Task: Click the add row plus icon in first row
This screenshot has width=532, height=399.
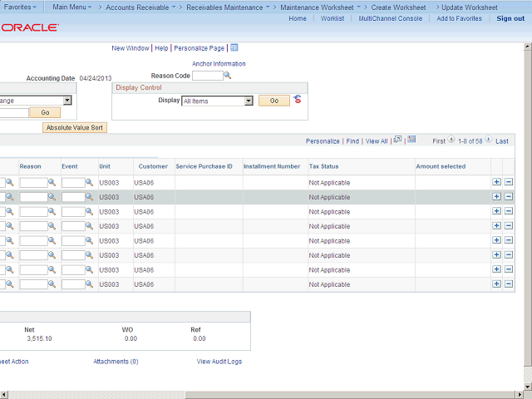Action: (x=496, y=182)
